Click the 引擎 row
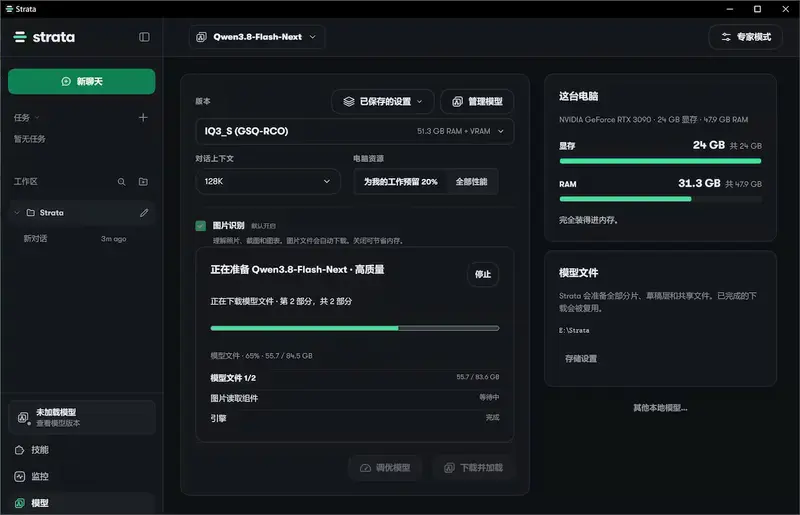 pyautogui.click(x=355, y=418)
